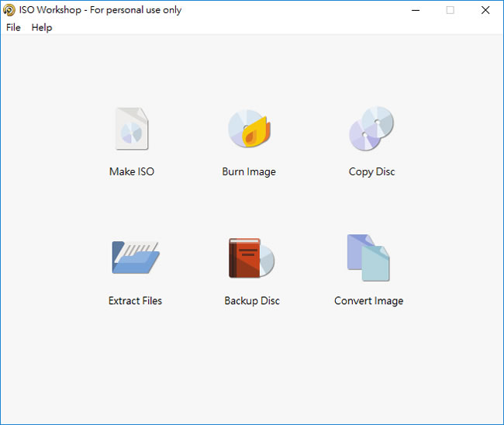Choose the "Convert Image" text label
This screenshot has height=425, width=504.
[368, 301]
